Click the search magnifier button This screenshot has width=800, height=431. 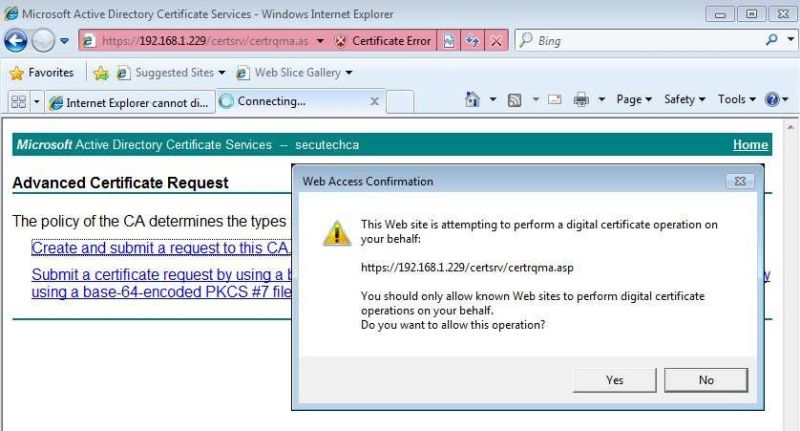point(772,39)
